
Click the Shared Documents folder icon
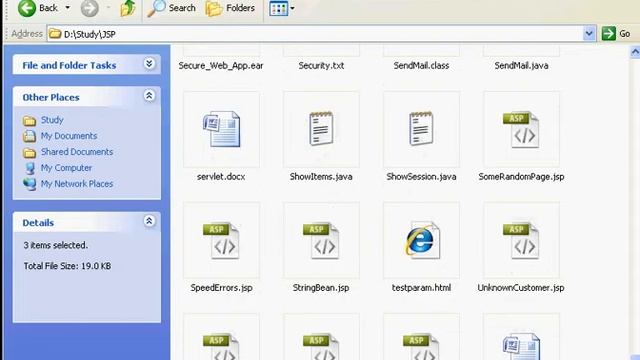click(x=29, y=153)
